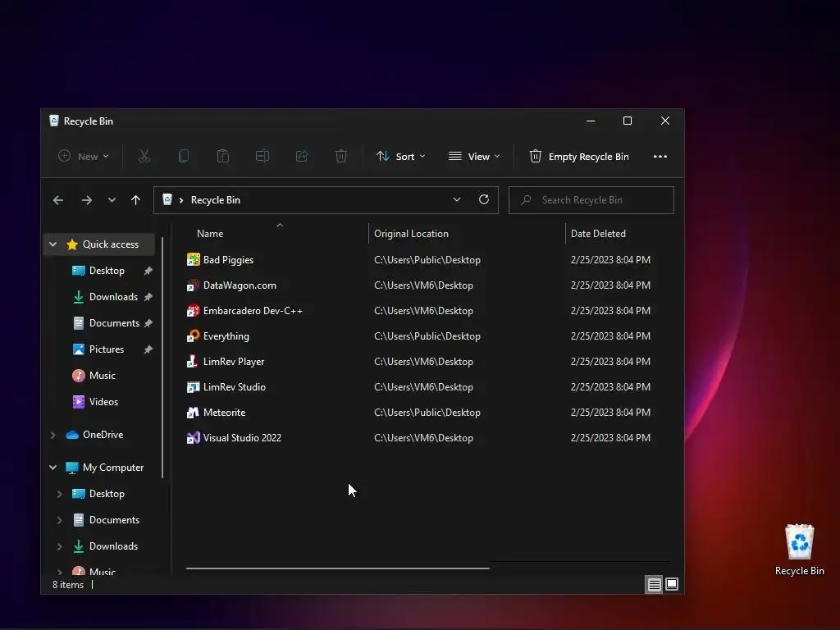
Task: Click Everything original location cell
Action: (427, 336)
